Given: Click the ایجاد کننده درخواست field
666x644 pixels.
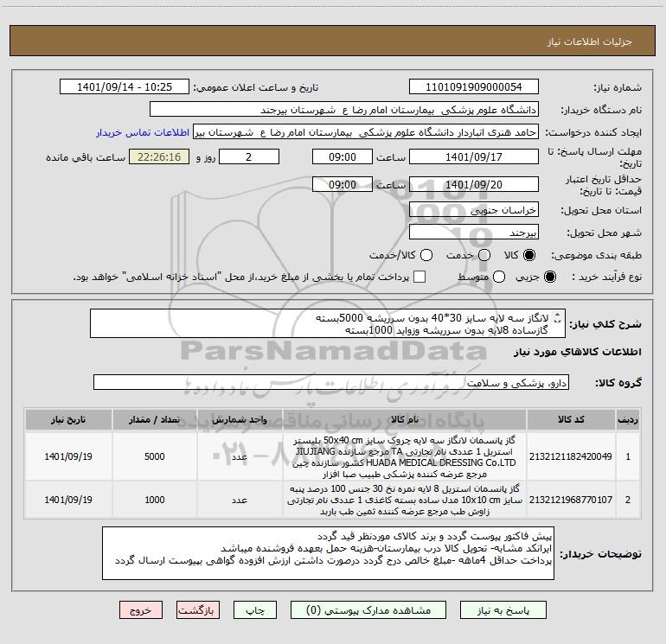Looking at the screenshot, I should pyautogui.click(x=366, y=131).
